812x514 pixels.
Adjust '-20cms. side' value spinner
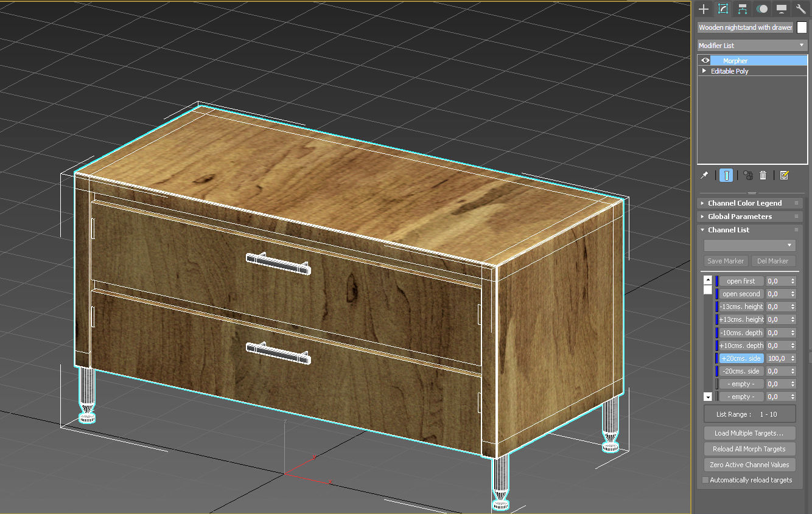[x=793, y=371]
